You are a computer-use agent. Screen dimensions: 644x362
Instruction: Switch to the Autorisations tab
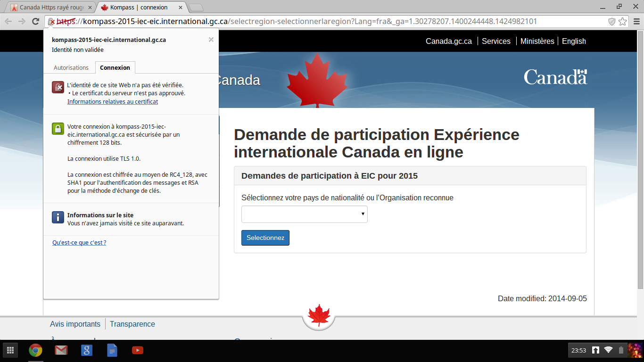click(71, 68)
